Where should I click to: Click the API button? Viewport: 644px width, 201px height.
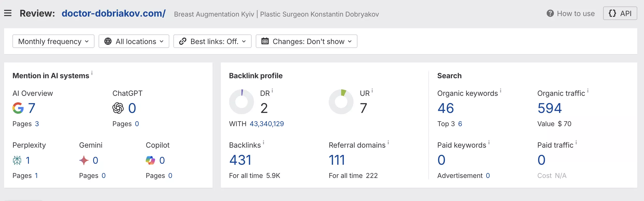click(x=620, y=13)
